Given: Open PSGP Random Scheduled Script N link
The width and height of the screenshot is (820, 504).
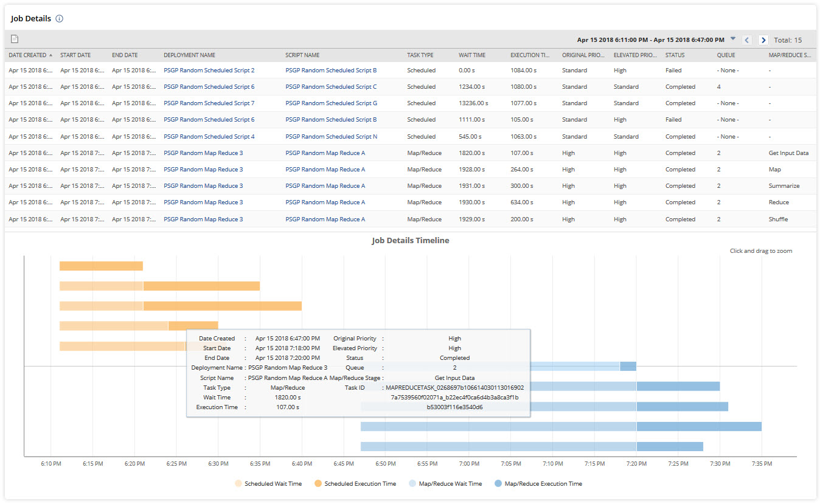Looking at the screenshot, I should point(331,137).
